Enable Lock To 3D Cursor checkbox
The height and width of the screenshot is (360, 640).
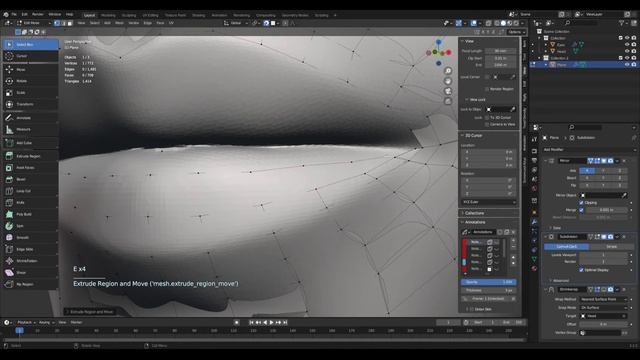coord(487,118)
